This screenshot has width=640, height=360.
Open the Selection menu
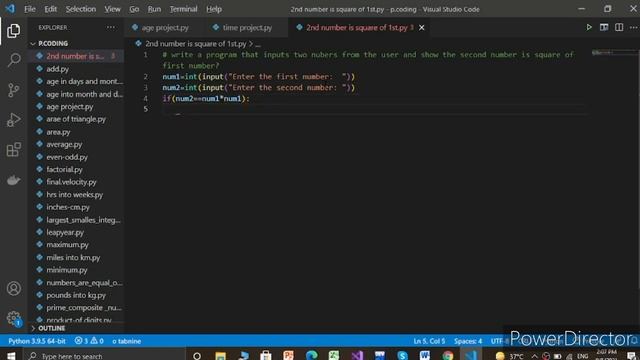[81, 9]
